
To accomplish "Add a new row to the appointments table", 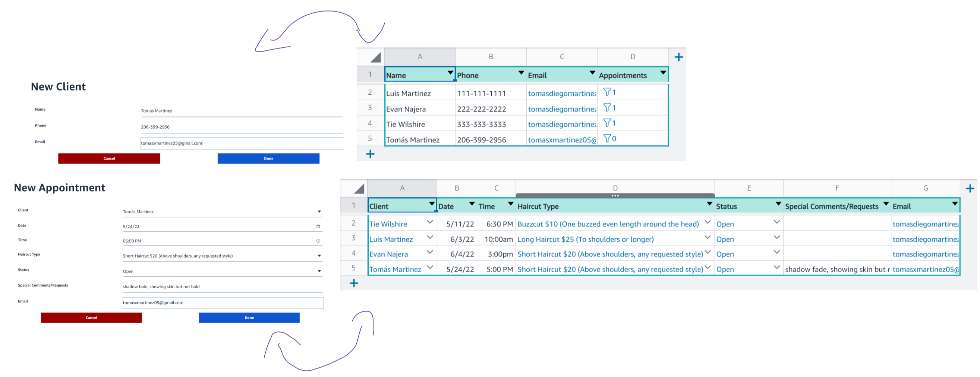I will click(353, 283).
